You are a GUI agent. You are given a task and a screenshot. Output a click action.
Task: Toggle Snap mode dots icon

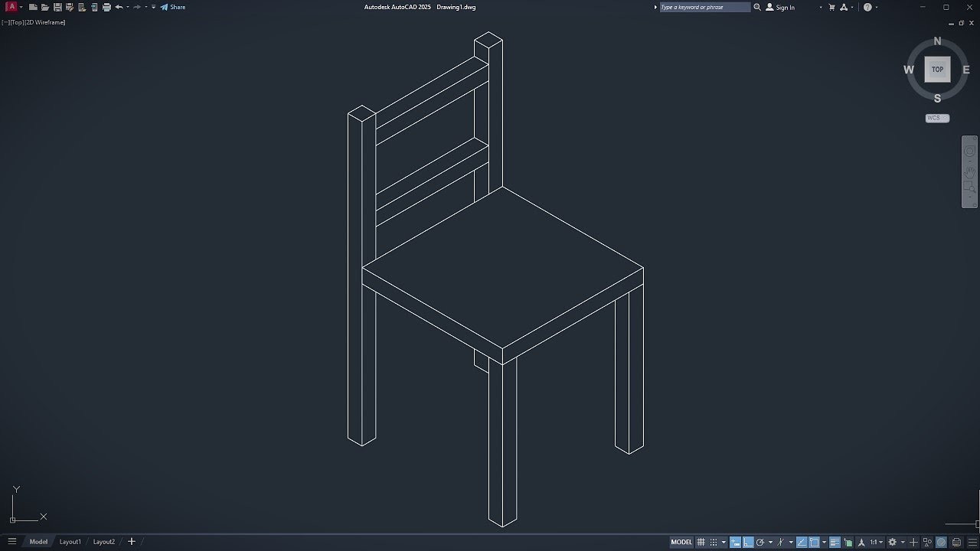pos(714,542)
